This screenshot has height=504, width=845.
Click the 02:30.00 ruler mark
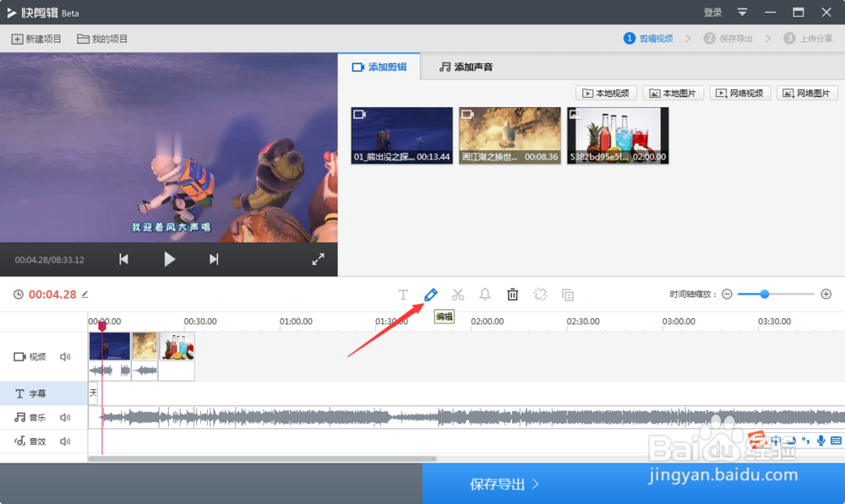pyautogui.click(x=583, y=321)
